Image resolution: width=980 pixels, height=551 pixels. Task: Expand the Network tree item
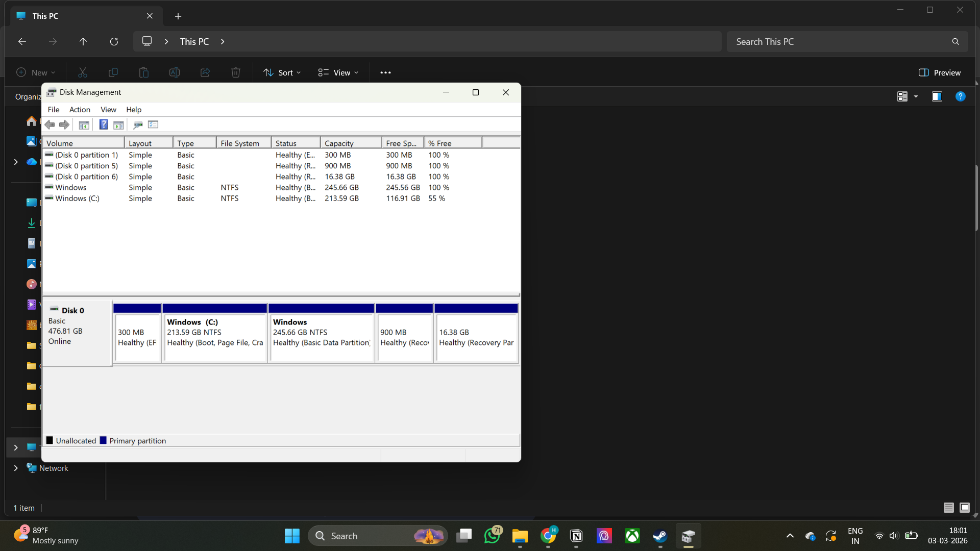tap(16, 468)
